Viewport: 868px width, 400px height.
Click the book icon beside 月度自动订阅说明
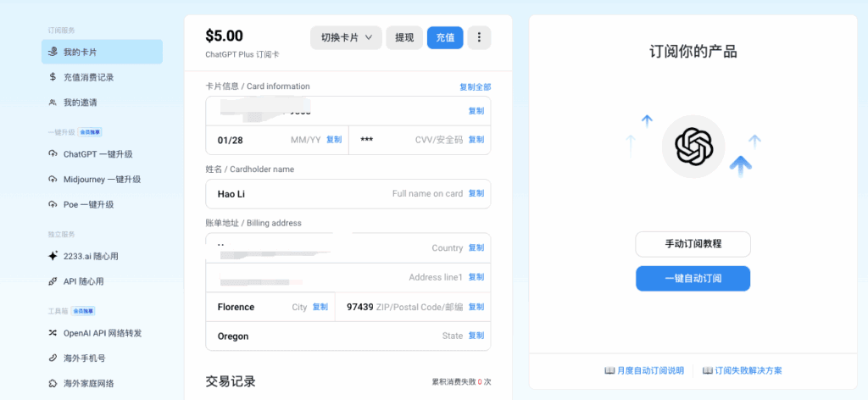609,370
